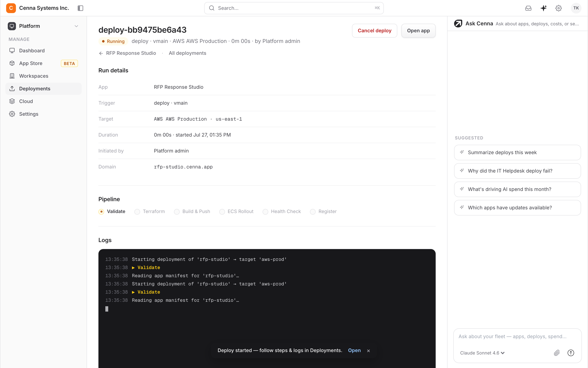This screenshot has width=588, height=368.
Task: Open the inbox tray icon in the header
Action: click(528, 8)
